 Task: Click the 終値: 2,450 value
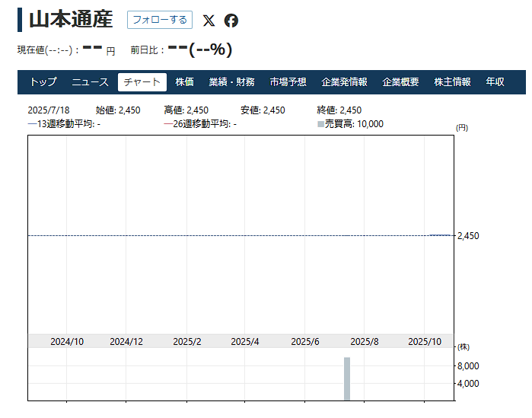[339, 110]
